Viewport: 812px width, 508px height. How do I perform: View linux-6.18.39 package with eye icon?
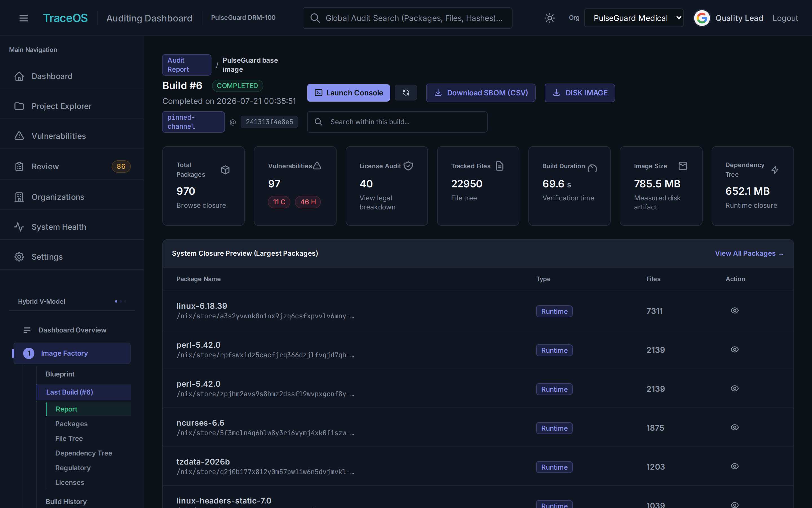point(734,310)
